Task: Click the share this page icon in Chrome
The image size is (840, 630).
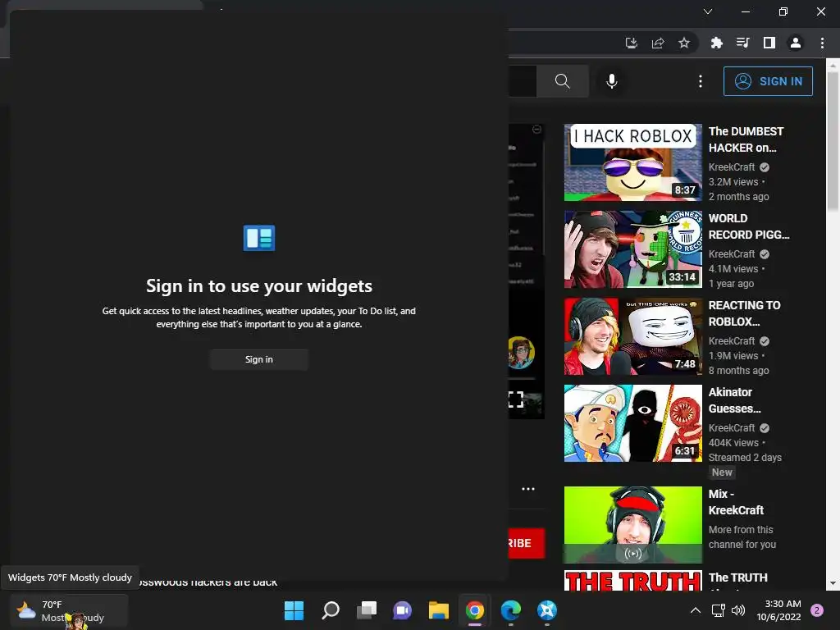Action: [658, 43]
